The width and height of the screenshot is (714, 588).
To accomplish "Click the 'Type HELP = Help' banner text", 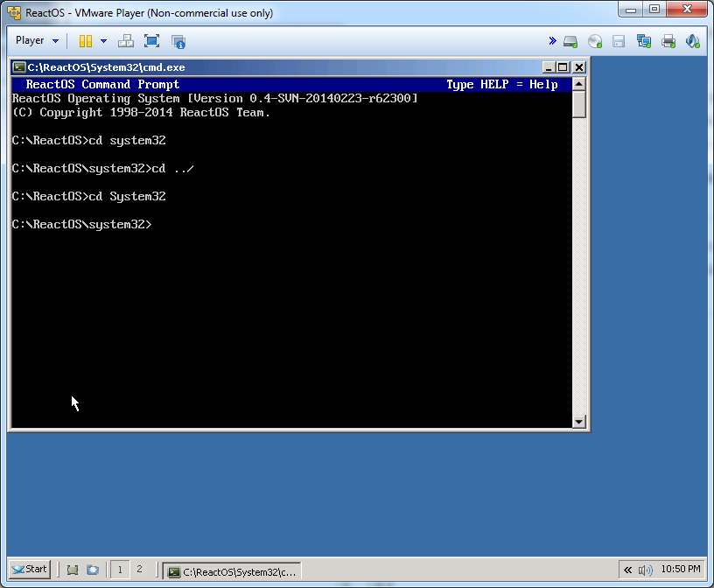I will point(501,85).
